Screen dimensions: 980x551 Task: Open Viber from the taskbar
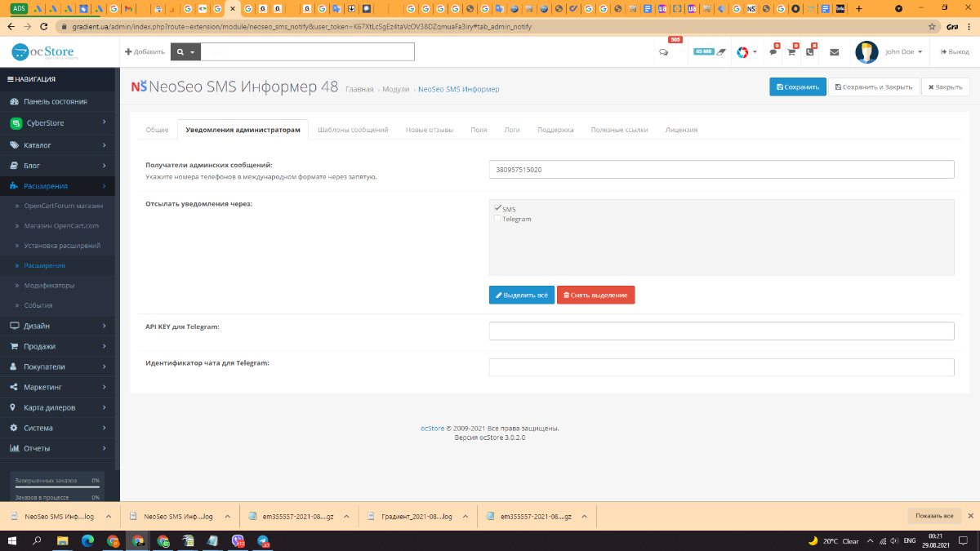point(238,540)
